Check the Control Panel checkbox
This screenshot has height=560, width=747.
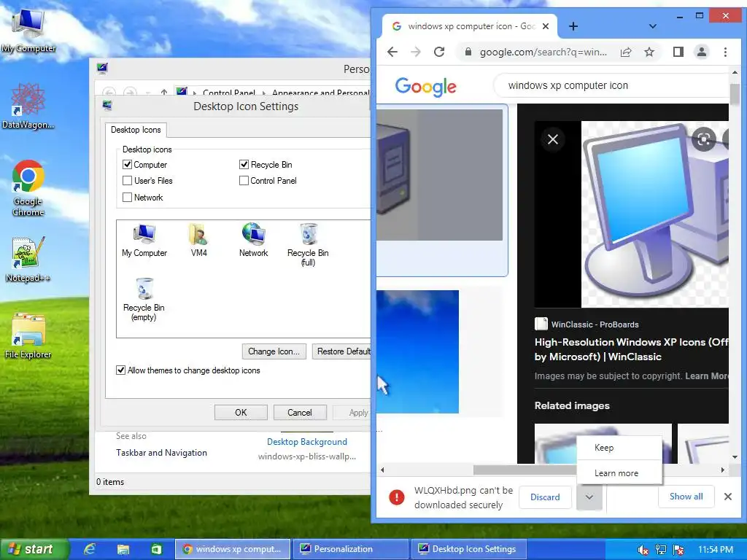click(x=244, y=181)
